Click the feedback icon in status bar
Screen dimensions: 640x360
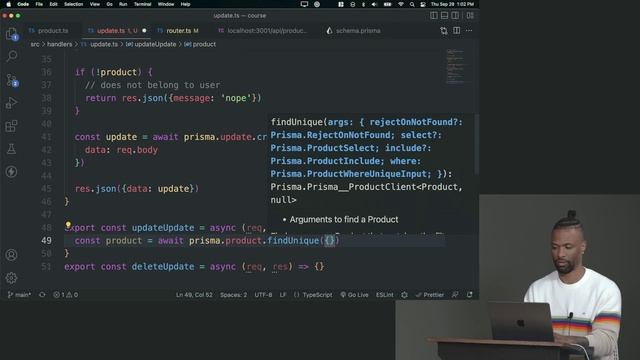(455, 295)
